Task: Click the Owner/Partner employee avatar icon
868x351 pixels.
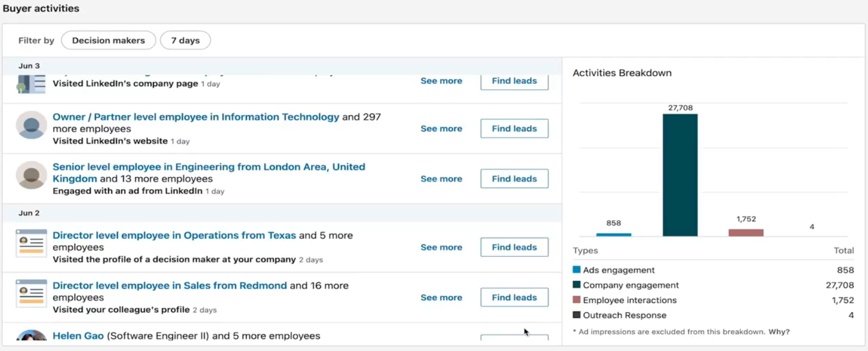Action: (31, 126)
